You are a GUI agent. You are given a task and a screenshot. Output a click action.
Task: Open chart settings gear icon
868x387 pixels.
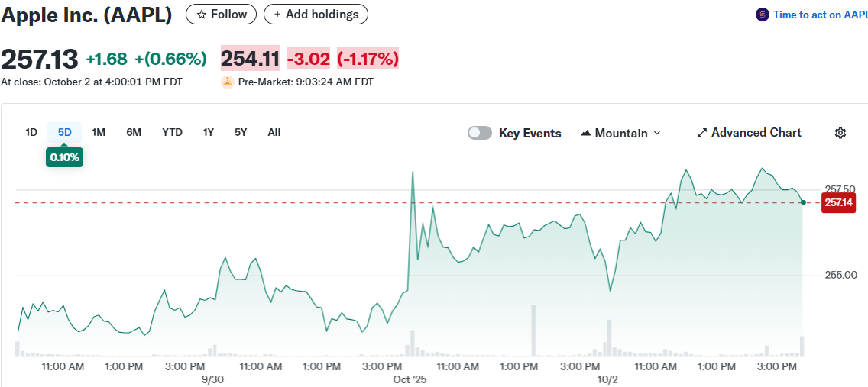point(840,133)
